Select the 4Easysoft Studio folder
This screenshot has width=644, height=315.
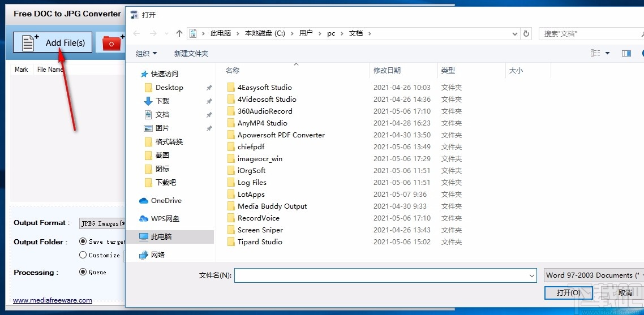pos(264,88)
